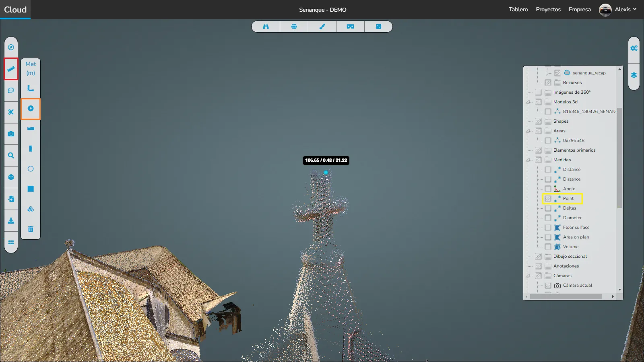Go to Tablero in top navigation
Image resolution: width=644 pixels, height=362 pixels.
click(x=518, y=9)
